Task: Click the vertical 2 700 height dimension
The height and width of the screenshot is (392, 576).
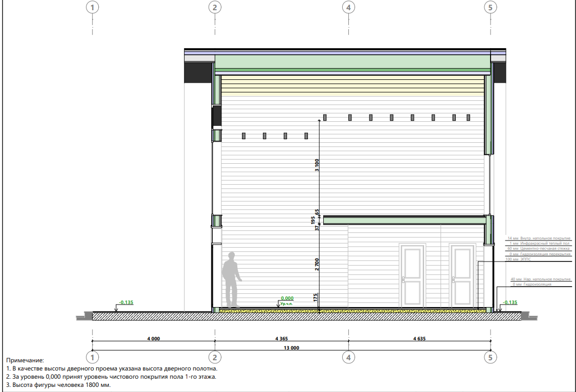Action: click(317, 265)
